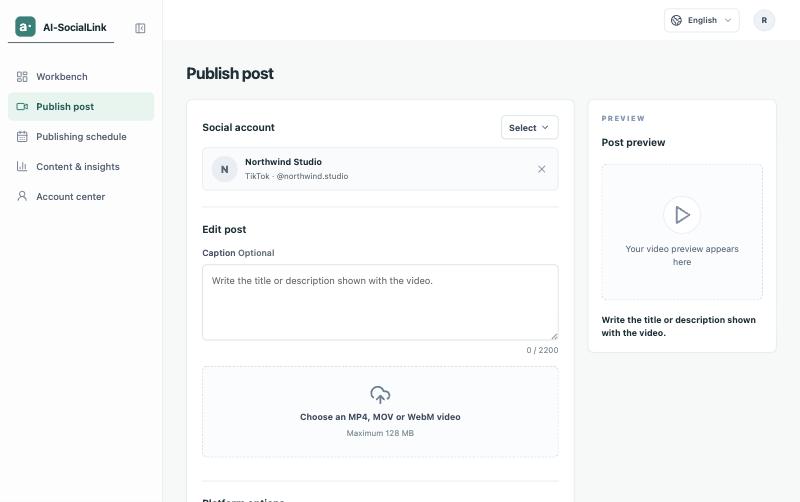Click the Publish post camera icon
The height and width of the screenshot is (502, 800).
(x=22, y=107)
